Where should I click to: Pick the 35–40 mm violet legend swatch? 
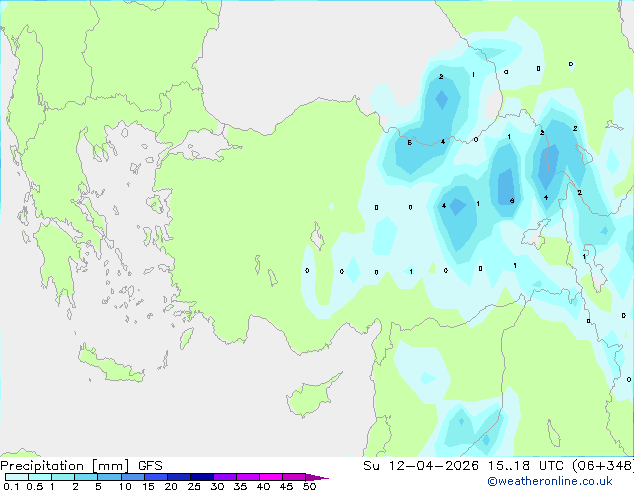(248, 477)
